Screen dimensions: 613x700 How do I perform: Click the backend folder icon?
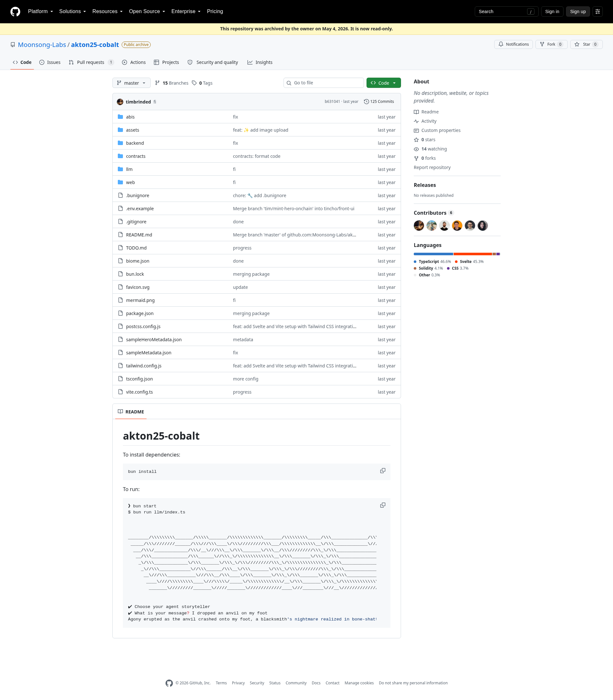click(x=120, y=143)
